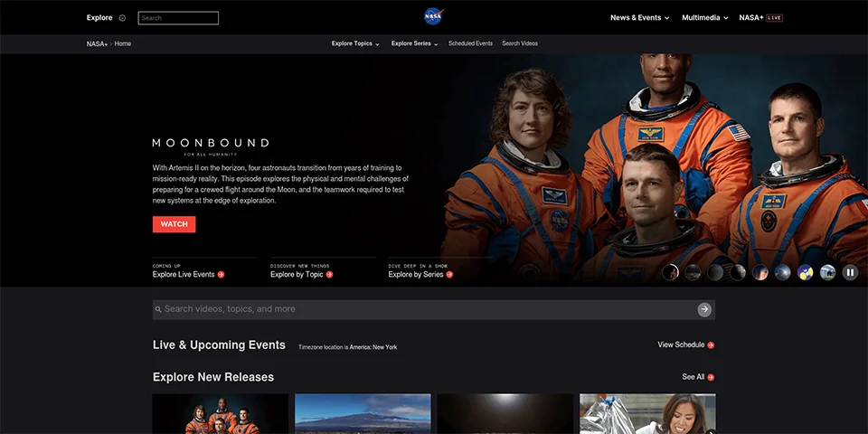Expand the Explore Series dropdown
The image size is (868, 434).
coord(415,43)
